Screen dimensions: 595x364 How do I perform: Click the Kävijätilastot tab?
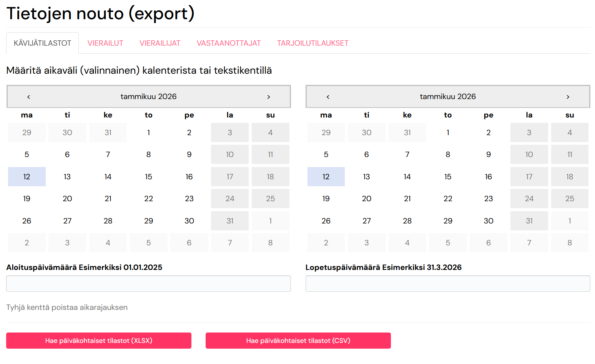pos(43,43)
